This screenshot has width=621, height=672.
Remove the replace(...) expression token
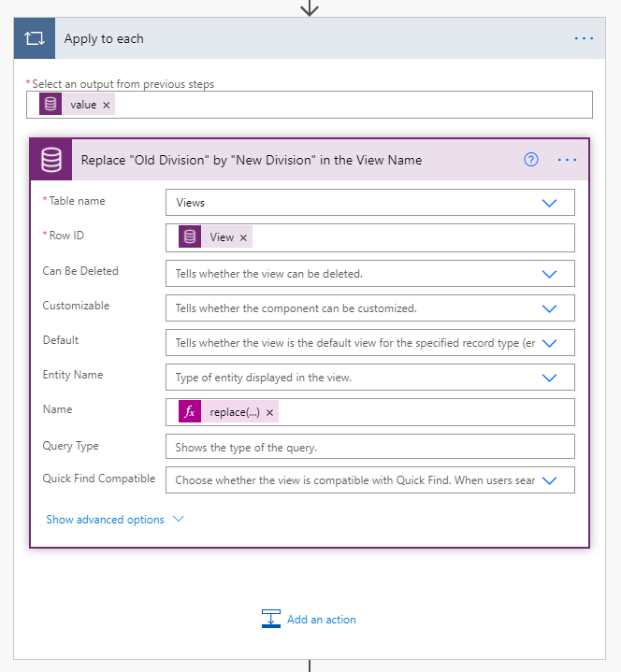(269, 412)
